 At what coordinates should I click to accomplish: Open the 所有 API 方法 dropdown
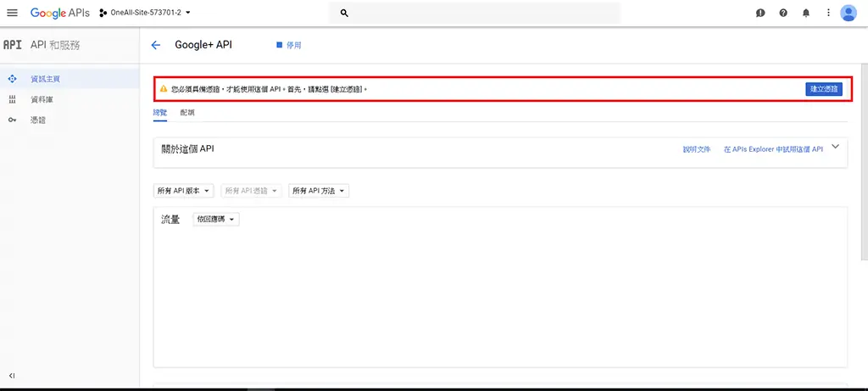pyautogui.click(x=319, y=191)
